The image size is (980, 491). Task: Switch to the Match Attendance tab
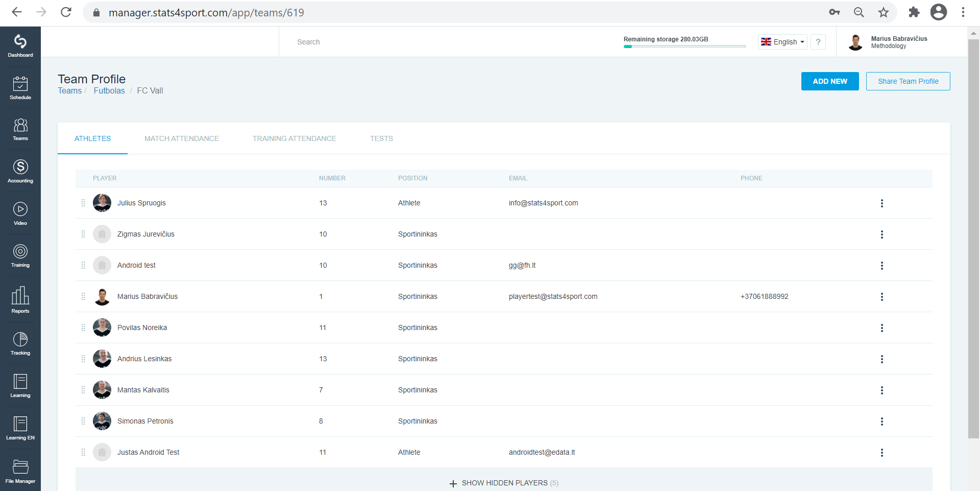tap(181, 138)
